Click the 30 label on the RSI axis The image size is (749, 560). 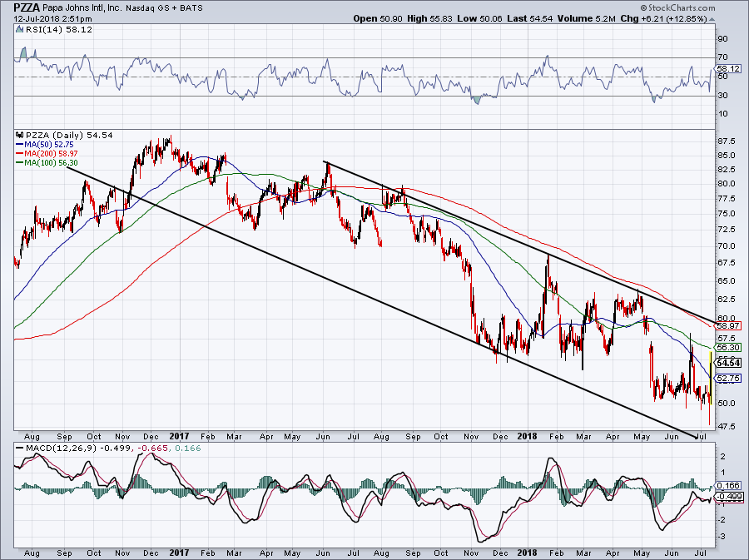(722, 95)
